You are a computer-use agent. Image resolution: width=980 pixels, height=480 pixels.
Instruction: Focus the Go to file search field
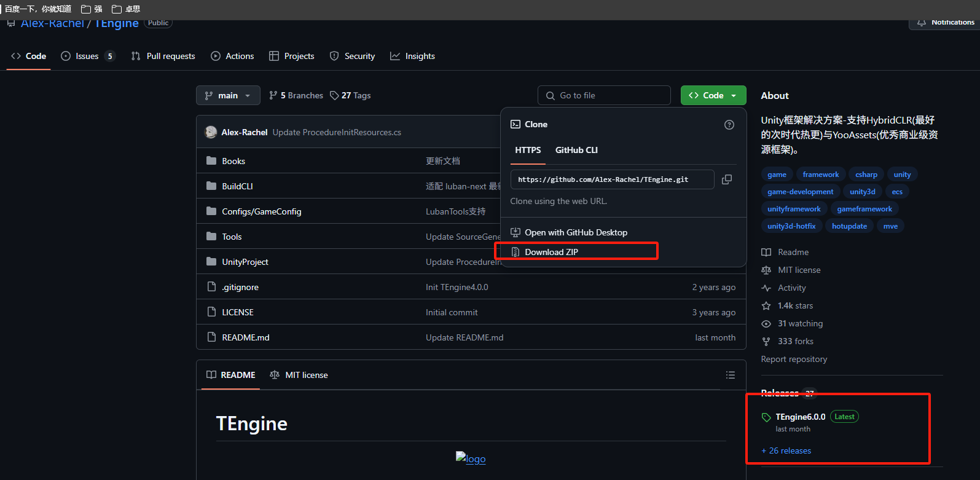[604, 95]
